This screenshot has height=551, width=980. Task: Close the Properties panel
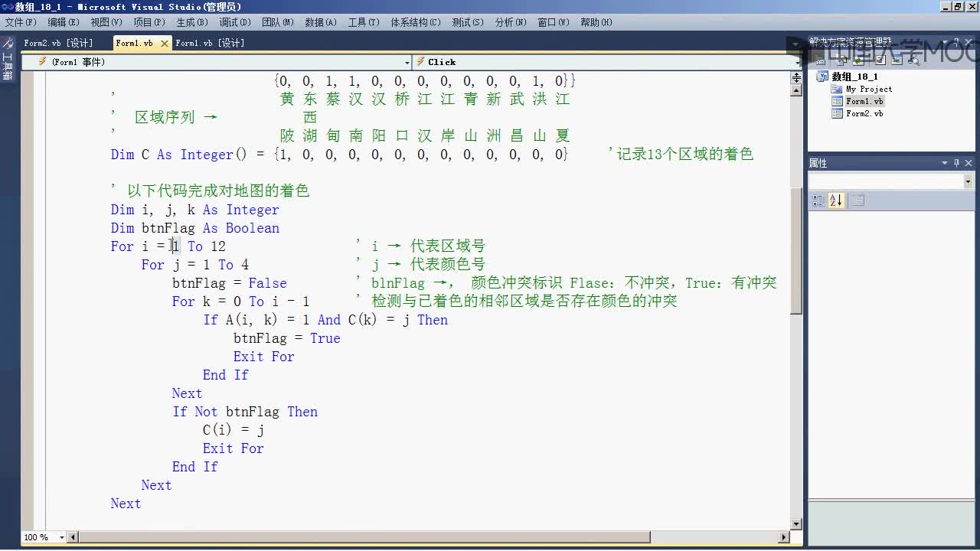pyautogui.click(x=968, y=163)
